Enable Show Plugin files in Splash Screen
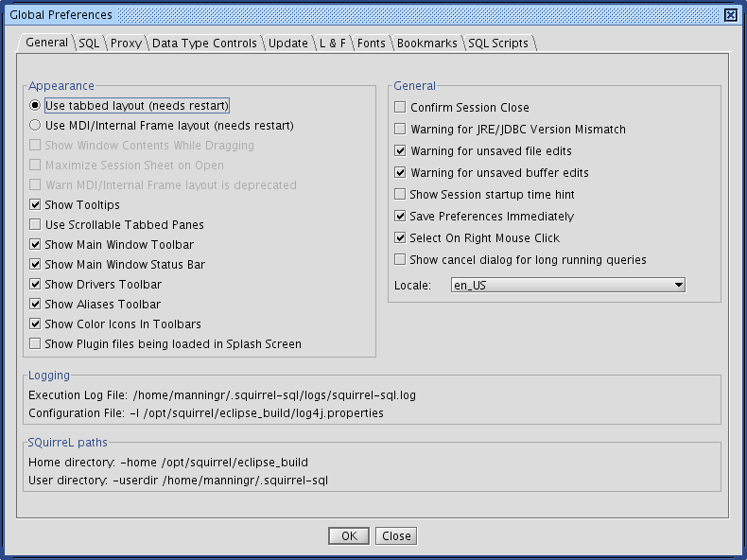Image resolution: width=747 pixels, height=560 pixels. (x=35, y=344)
